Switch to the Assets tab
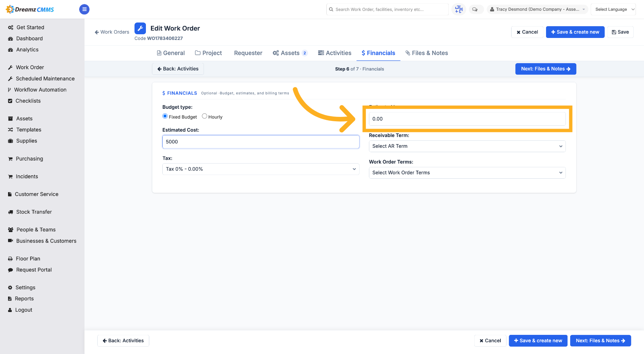This screenshot has width=644, height=354. [x=290, y=53]
